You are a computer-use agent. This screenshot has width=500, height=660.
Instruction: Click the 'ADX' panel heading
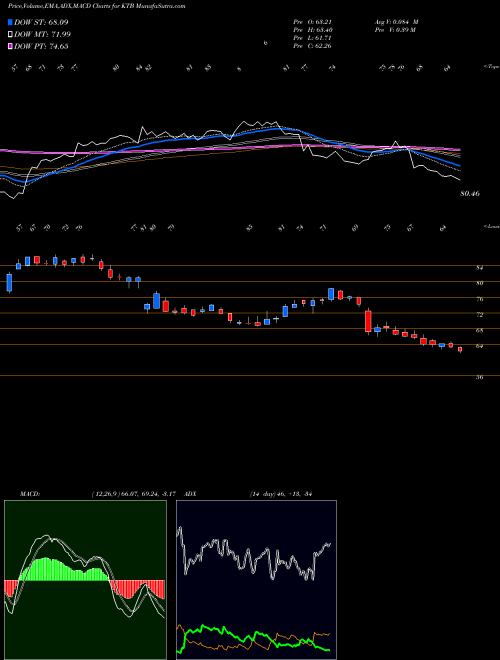click(191, 494)
